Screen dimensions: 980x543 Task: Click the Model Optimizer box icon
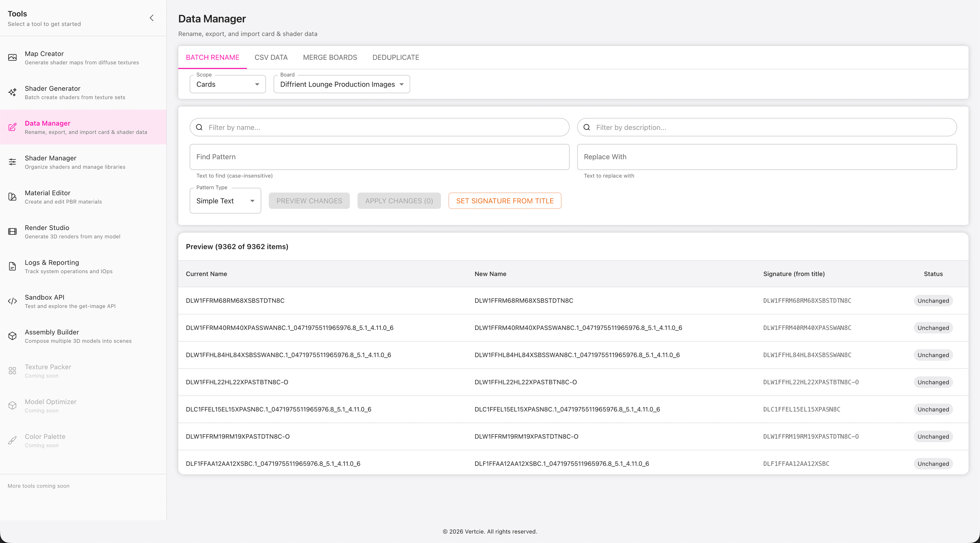[x=12, y=406]
